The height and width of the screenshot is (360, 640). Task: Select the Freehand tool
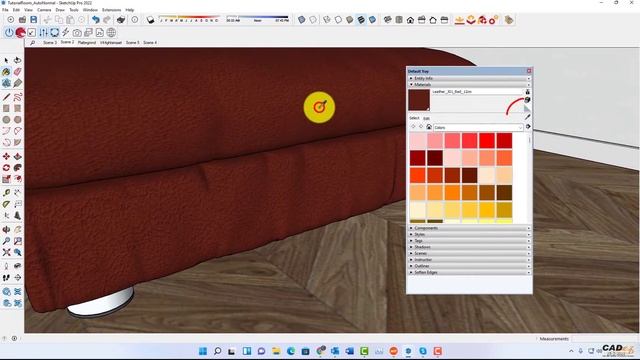(18, 97)
